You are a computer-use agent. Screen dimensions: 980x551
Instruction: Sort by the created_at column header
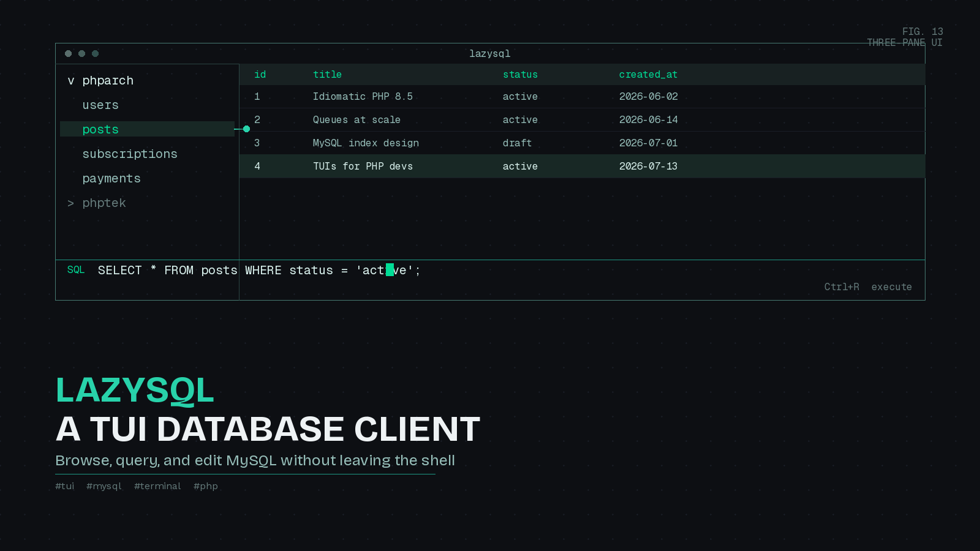point(648,75)
